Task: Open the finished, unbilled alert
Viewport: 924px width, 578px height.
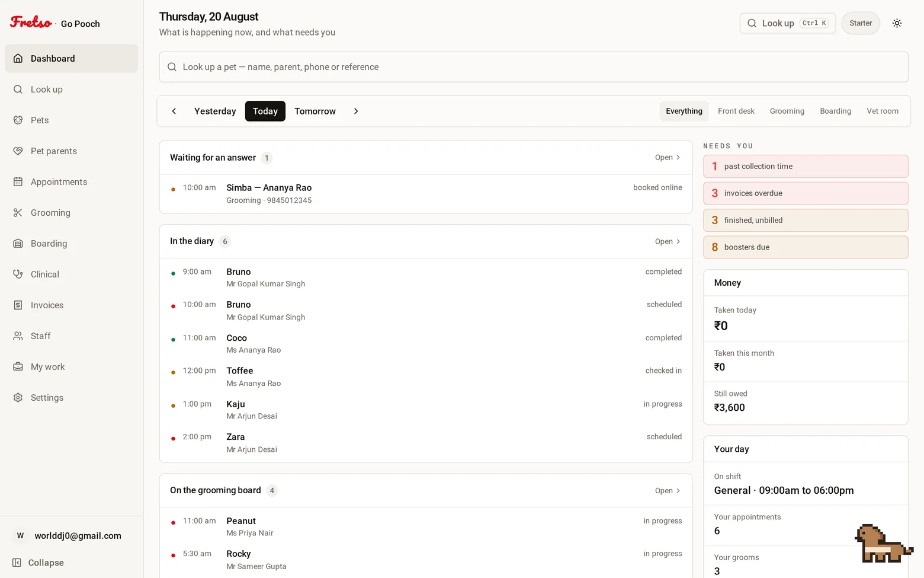Action: (x=806, y=221)
